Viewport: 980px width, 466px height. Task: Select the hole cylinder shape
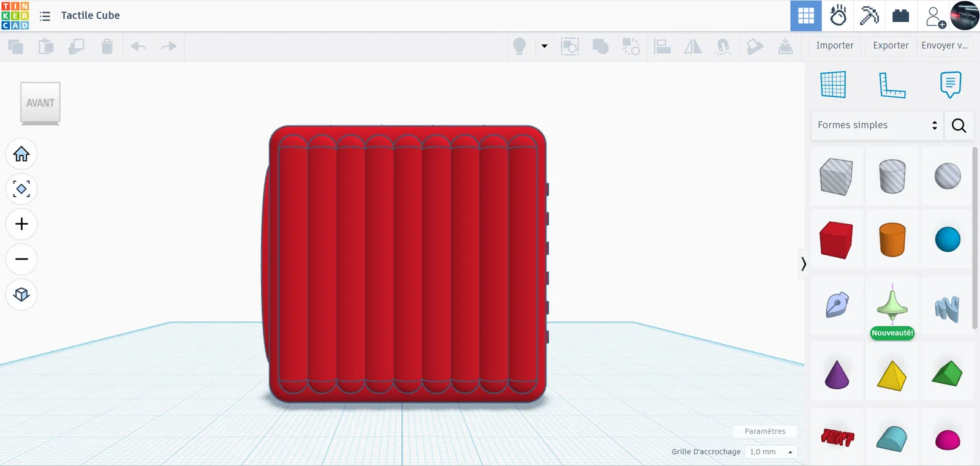(x=892, y=176)
